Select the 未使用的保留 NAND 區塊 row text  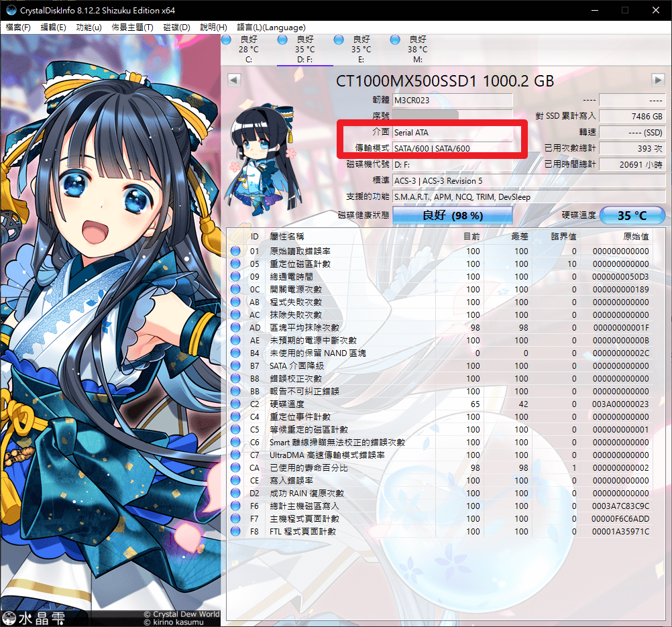318,353
